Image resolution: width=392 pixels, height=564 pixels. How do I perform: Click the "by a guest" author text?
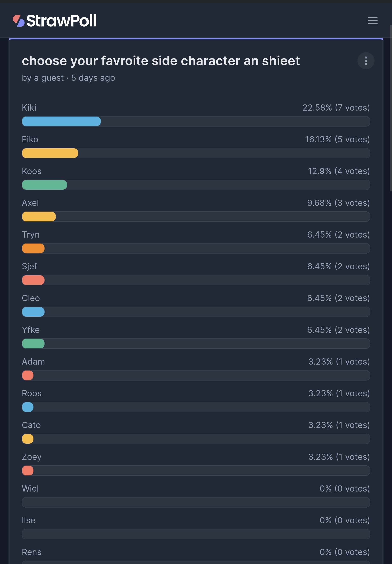click(x=42, y=78)
